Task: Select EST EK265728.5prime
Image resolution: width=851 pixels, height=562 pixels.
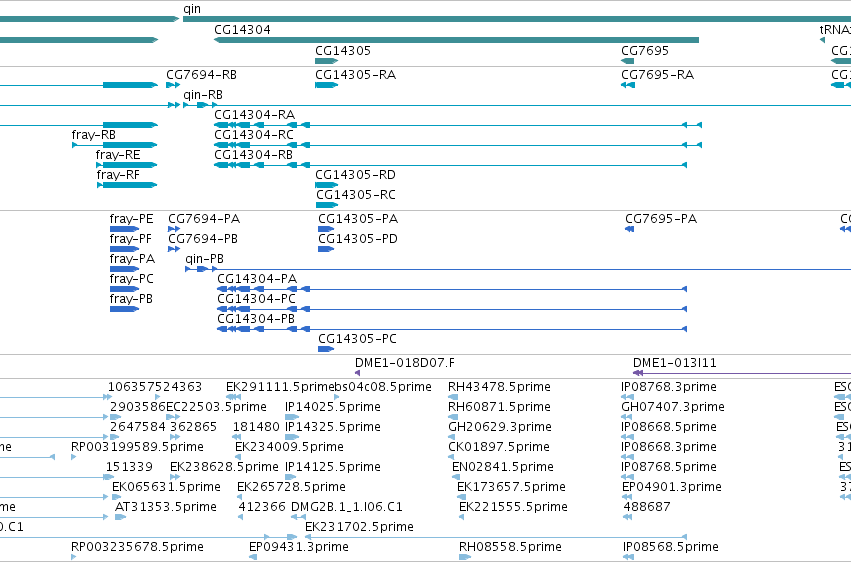Action: pyautogui.click(x=291, y=488)
